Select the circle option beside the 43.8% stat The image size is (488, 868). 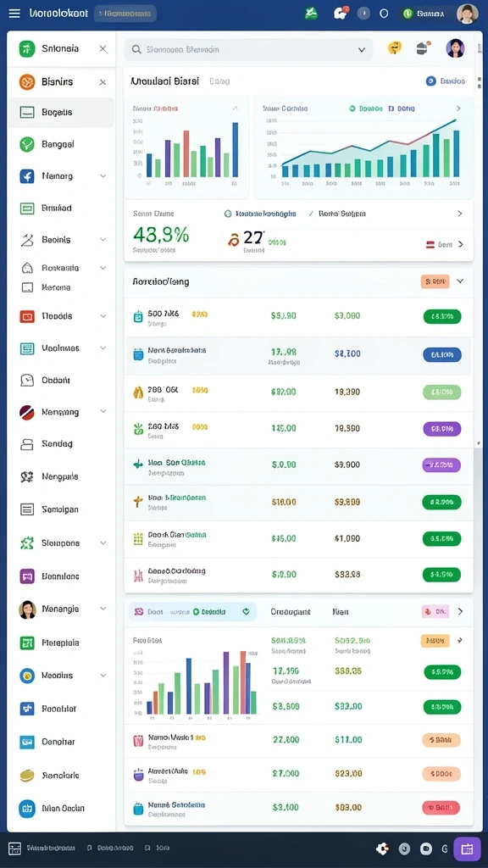(228, 214)
